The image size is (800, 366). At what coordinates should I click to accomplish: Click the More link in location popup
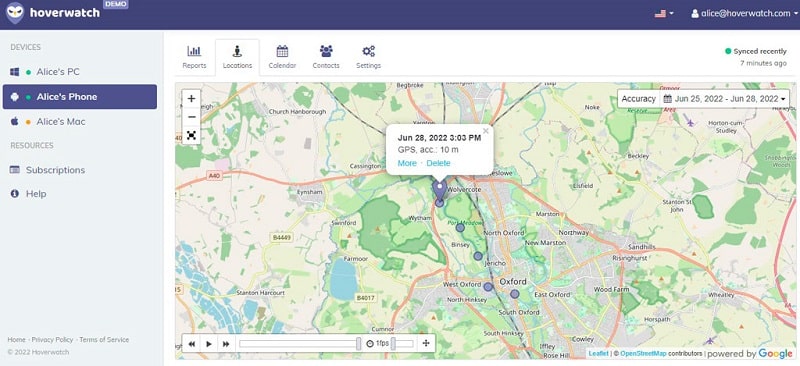pyautogui.click(x=407, y=163)
